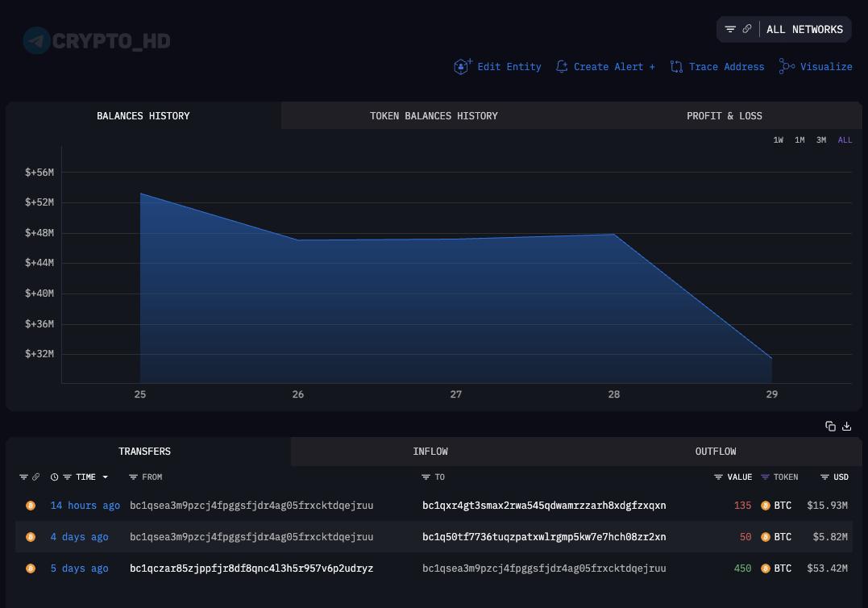Screen dimensions: 868x608
Task: Click the value 450 in the transfers table
Action: [x=742, y=568]
